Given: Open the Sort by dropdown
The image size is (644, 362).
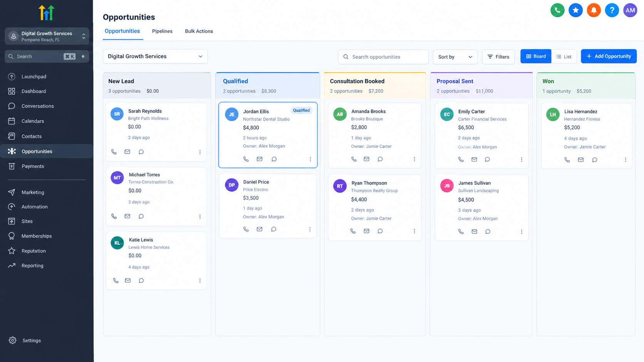Looking at the screenshot, I should [455, 57].
